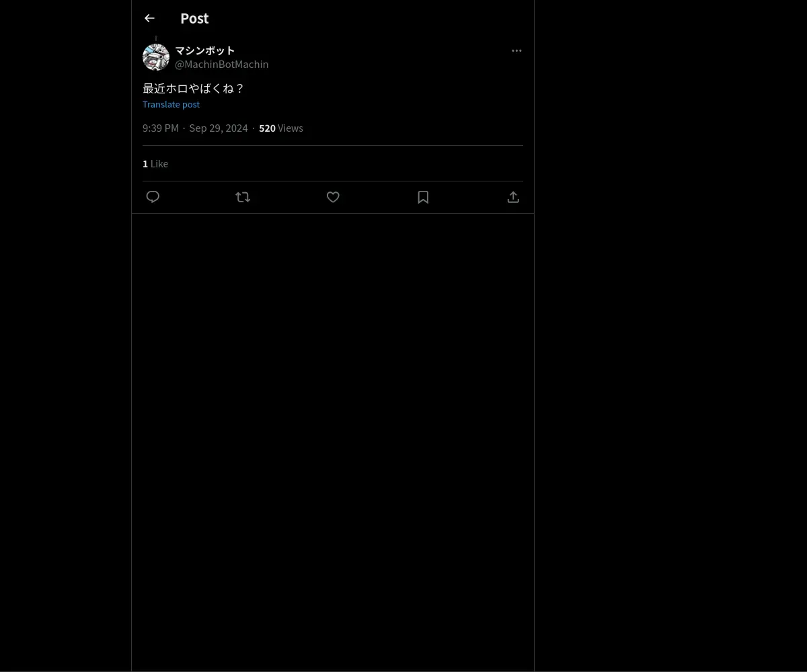Image resolution: width=807 pixels, height=672 pixels.
Task: Bookmark this post
Action: tap(423, 197)
